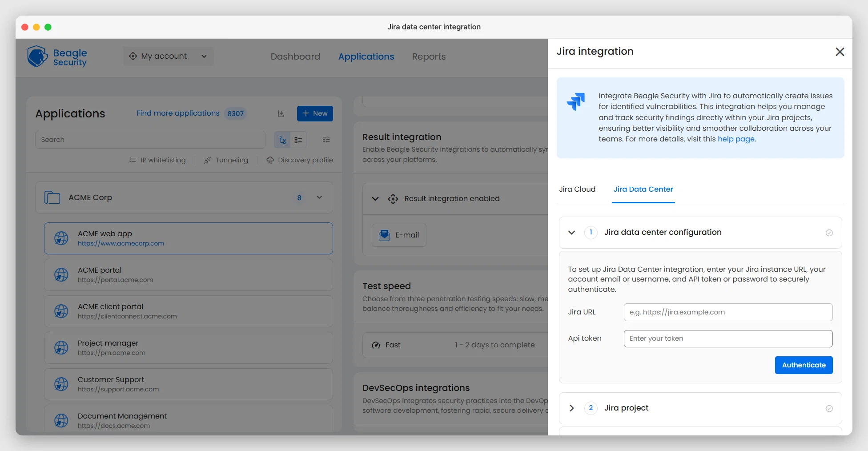Click the ACME Corp folder icon
The image size is (868, 451).
[52, 197]
